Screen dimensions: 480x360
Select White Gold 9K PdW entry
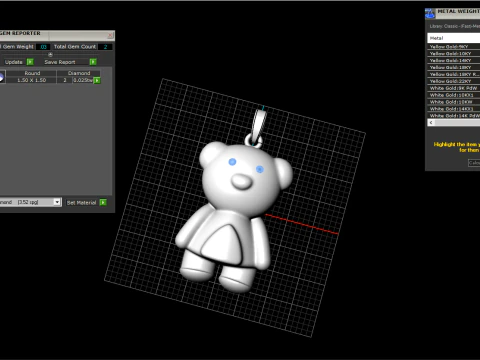pos(454,88)
